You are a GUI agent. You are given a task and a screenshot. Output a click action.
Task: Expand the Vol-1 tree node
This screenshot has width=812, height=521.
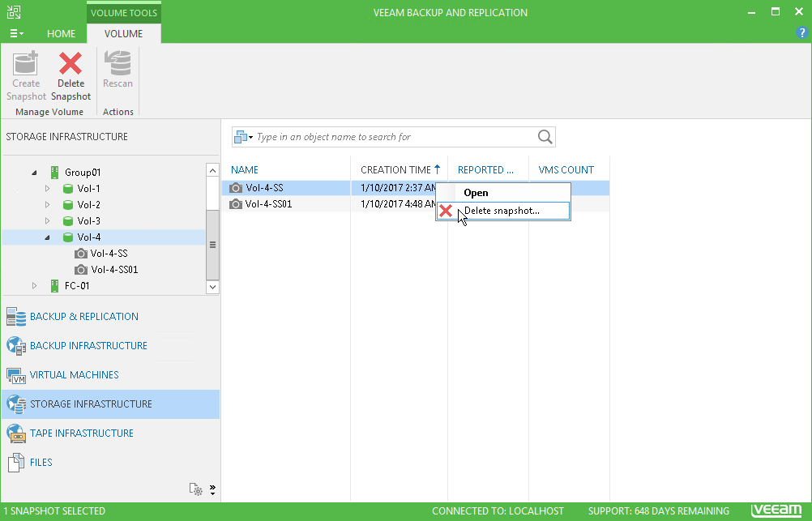[x=47, y=189]
